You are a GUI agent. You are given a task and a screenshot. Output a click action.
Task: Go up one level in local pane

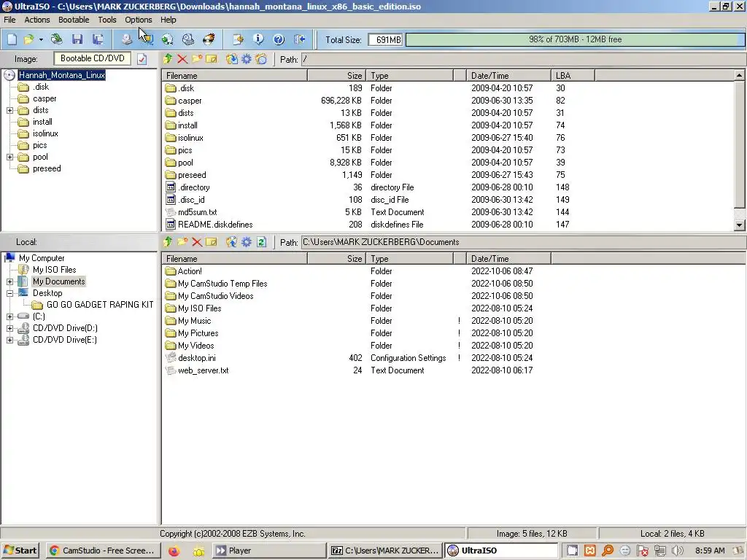click(168, 242)
